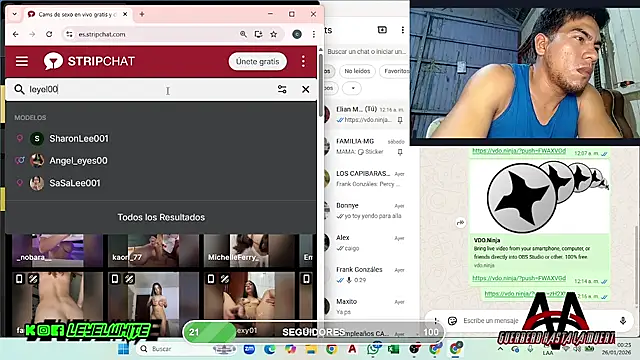The image size is (640, 360).
Task: Open the LOS CAPIBARAS group chat
Action: click(367, 178)
